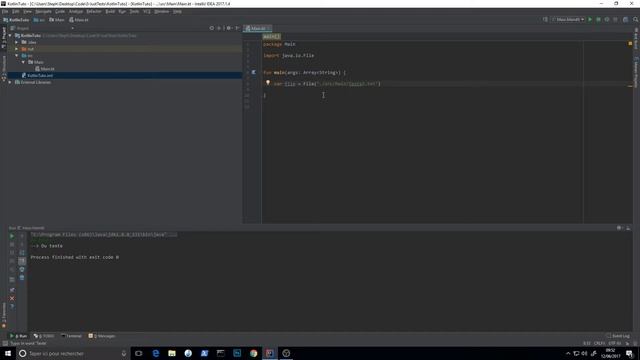Click the intention lightbulb in the editor

coord(268,83)
